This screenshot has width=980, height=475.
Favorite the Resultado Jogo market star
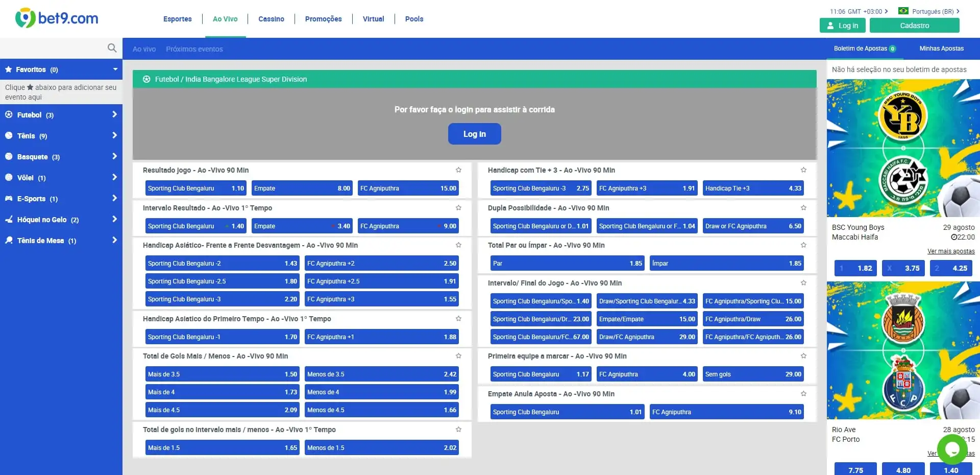coord(458,170)
